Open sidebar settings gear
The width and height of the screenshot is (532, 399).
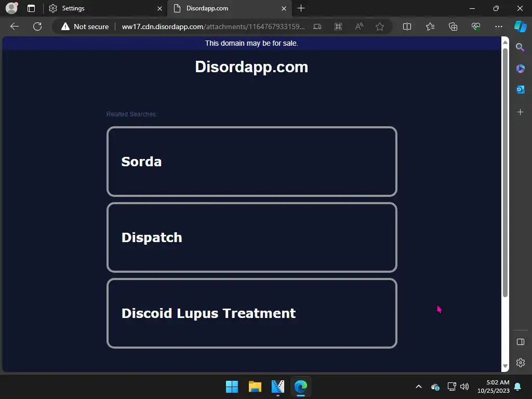(x=520, y=362)
